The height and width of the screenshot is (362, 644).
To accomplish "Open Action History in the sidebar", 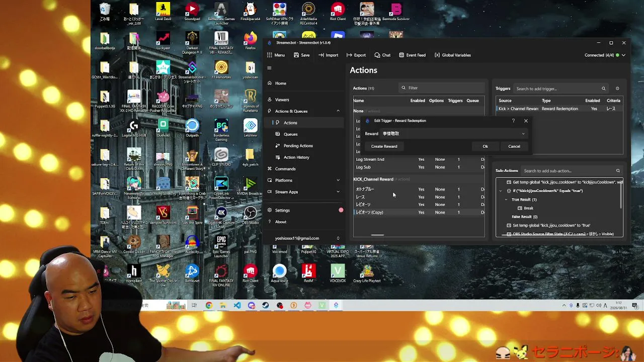I will pyautogui.click(x=304, y=157).
